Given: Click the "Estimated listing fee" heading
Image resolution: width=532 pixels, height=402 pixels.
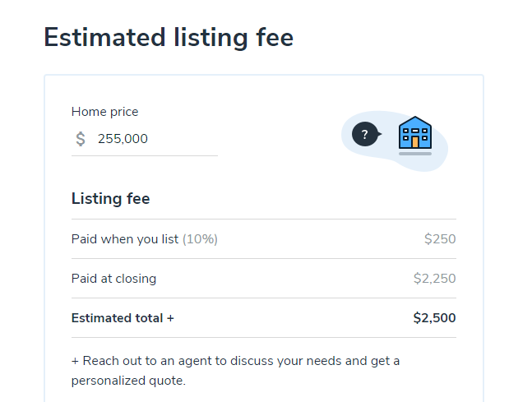Looking at the screenshot, I should pos(169,38).
